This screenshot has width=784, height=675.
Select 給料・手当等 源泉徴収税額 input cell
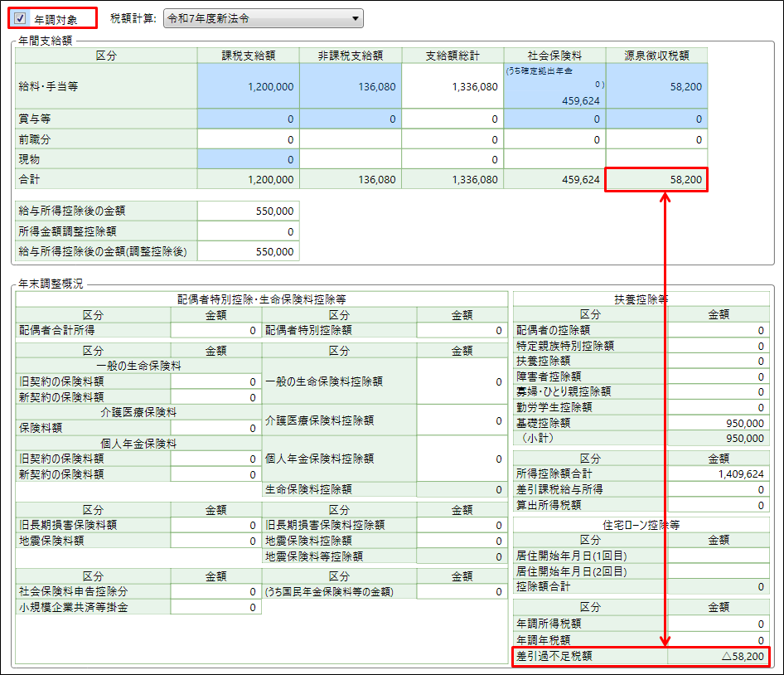pos(656,86)
